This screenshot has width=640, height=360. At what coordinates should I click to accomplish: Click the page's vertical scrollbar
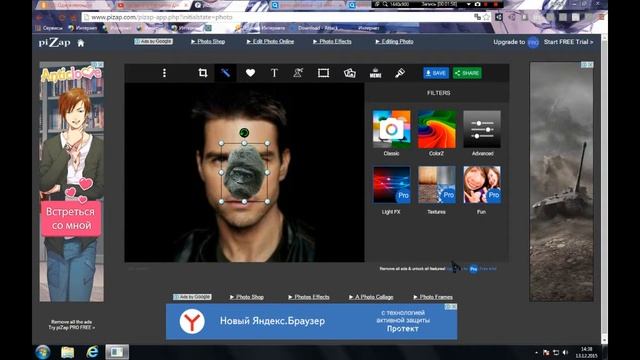pyautogui.click(x=604, y=188)
